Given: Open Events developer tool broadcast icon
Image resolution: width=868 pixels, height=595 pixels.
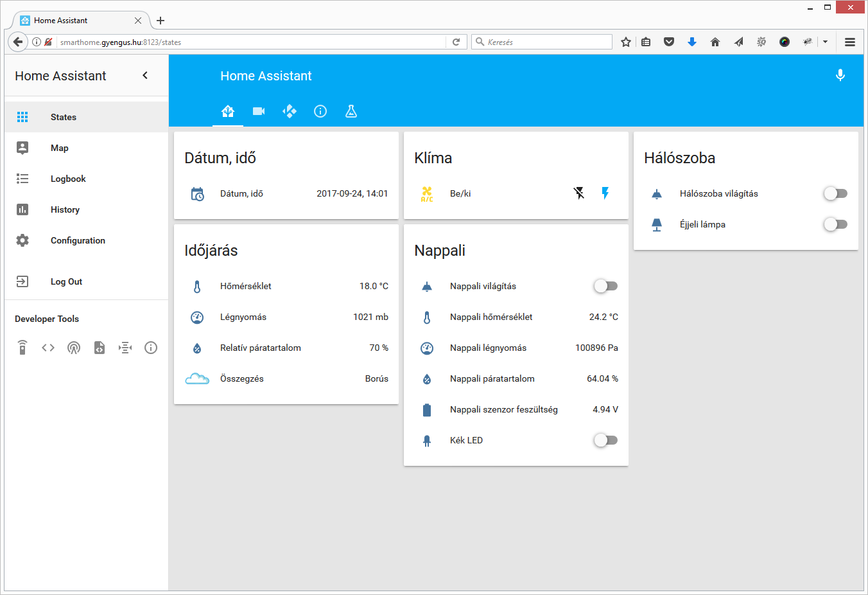Looking at the screenshot, I should [74, 348].
